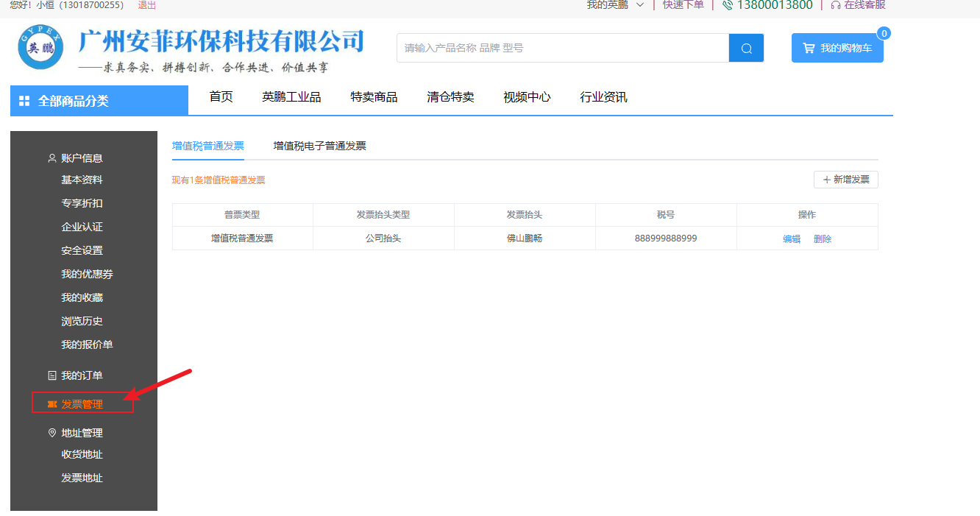Click the location pin beside 地址管理
This screenshot has height=516, width=980.
click(x=52, y=433)
